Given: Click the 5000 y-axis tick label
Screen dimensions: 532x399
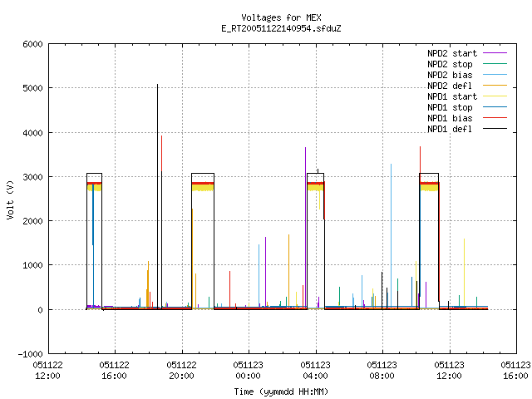Looking at the screenshot, I should pyautogui.click(x=32, y=89).
